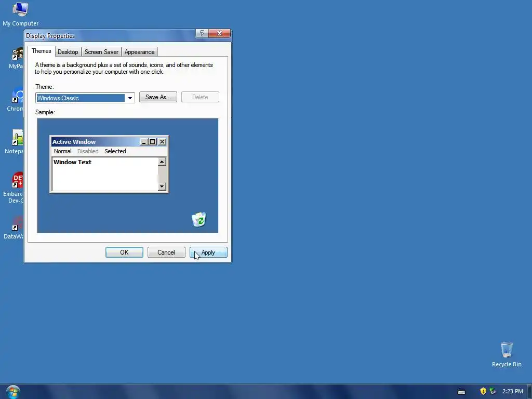
Task: Click the sample scrollbar down arrow
Action: pyautogui.click(x=162, y=186)
